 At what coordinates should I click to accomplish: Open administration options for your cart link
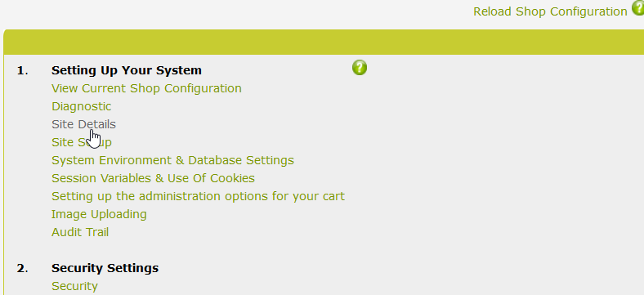(198, 196)
